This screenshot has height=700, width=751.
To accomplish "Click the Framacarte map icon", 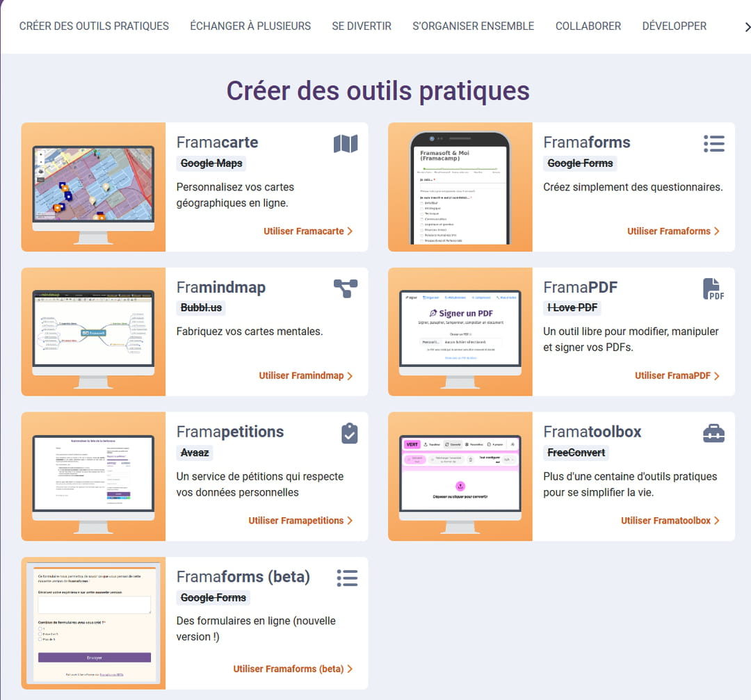I will (346, 144).
